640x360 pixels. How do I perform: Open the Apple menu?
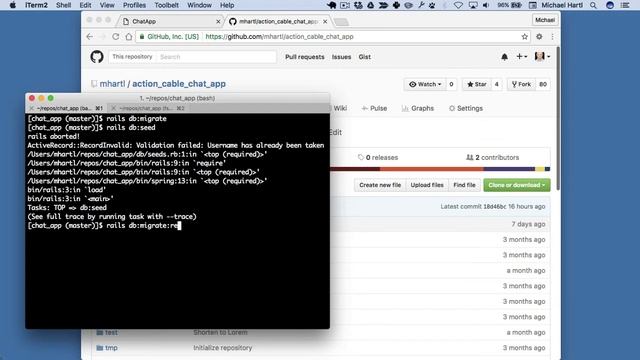13,5
